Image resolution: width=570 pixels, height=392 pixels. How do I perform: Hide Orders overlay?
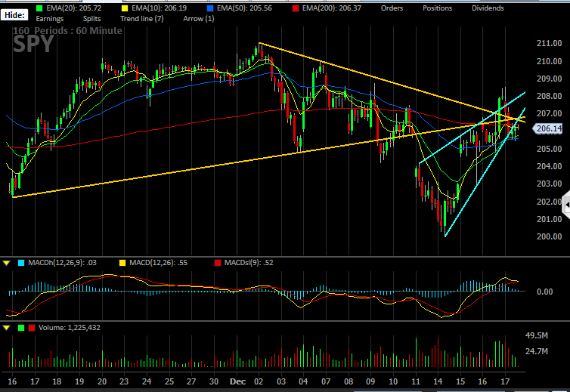pos(392,8)
